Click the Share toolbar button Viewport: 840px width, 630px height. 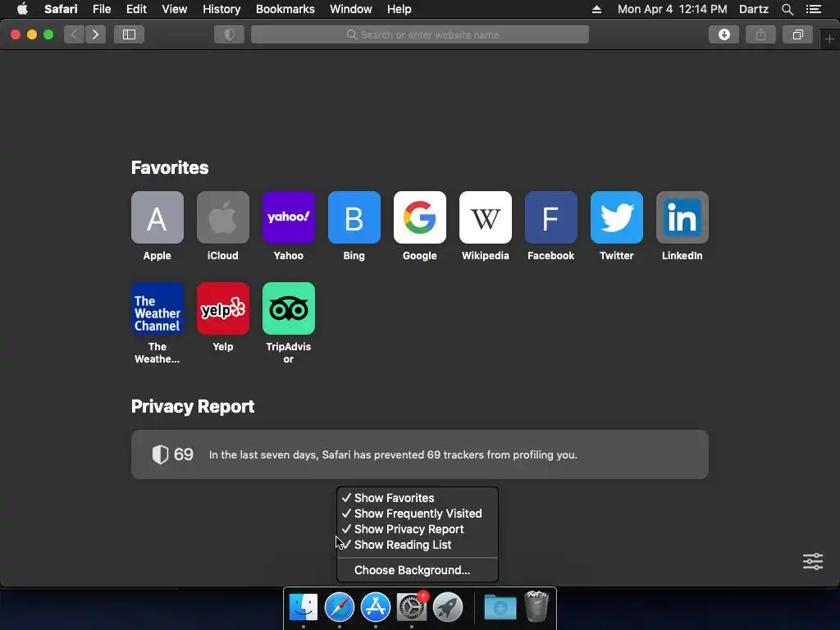pyautogui.click(x=760, y=34)
